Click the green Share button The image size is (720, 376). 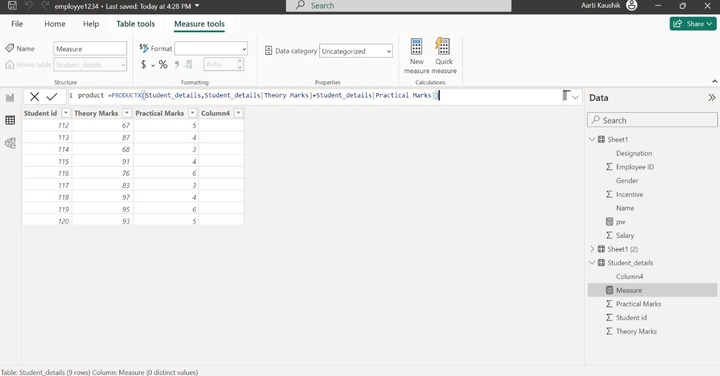(692, 24)
